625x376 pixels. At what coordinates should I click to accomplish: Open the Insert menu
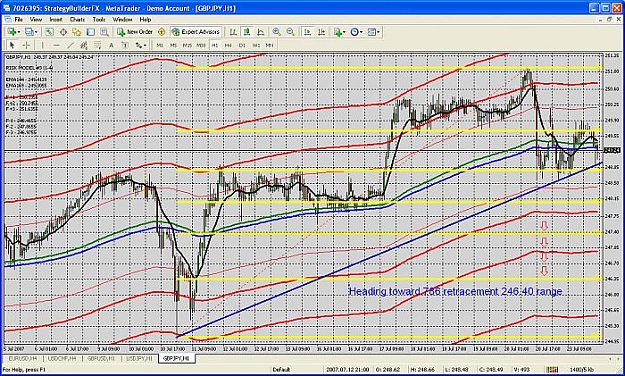[56, 19]
